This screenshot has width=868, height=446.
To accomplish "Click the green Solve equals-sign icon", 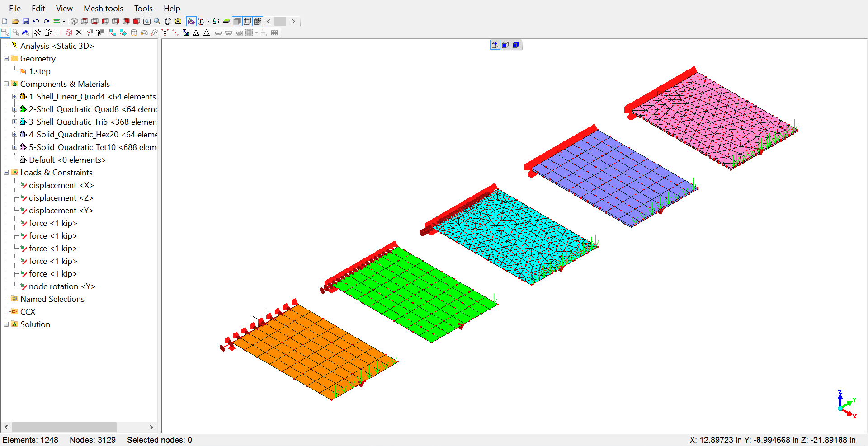I will 57,21.
